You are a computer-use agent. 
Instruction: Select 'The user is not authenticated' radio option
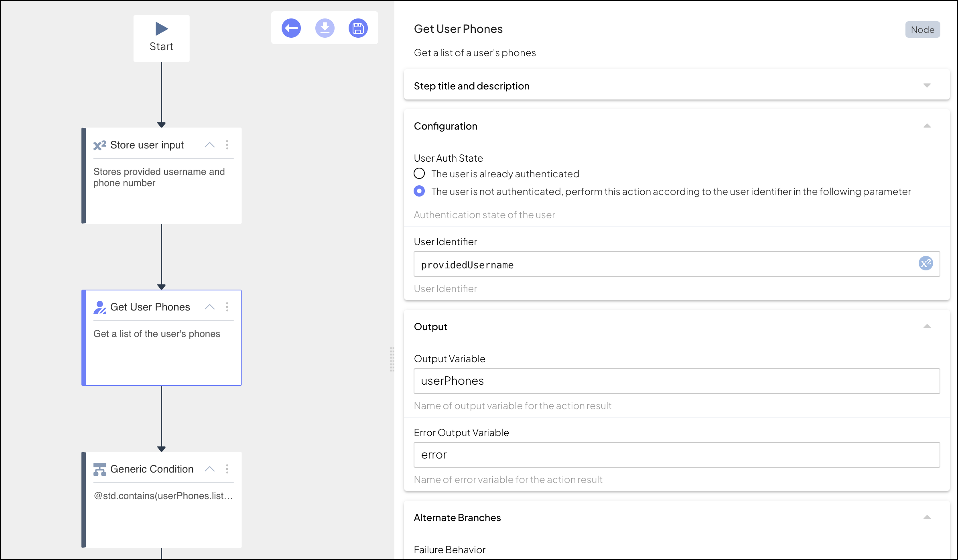(x=419, y=191)
